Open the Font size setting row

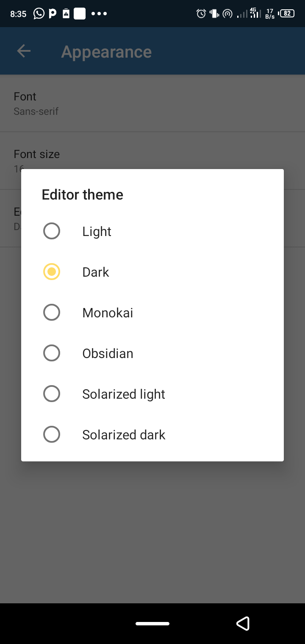click(152, 161)
